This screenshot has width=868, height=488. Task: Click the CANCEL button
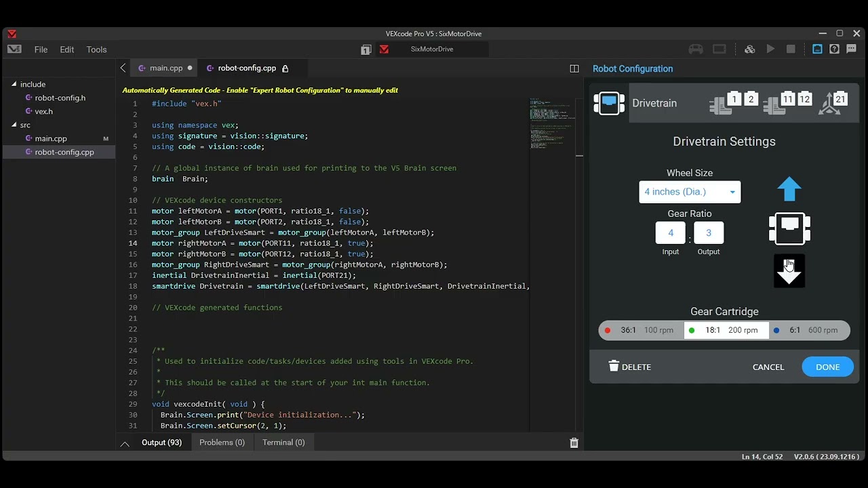coord(768,367)
